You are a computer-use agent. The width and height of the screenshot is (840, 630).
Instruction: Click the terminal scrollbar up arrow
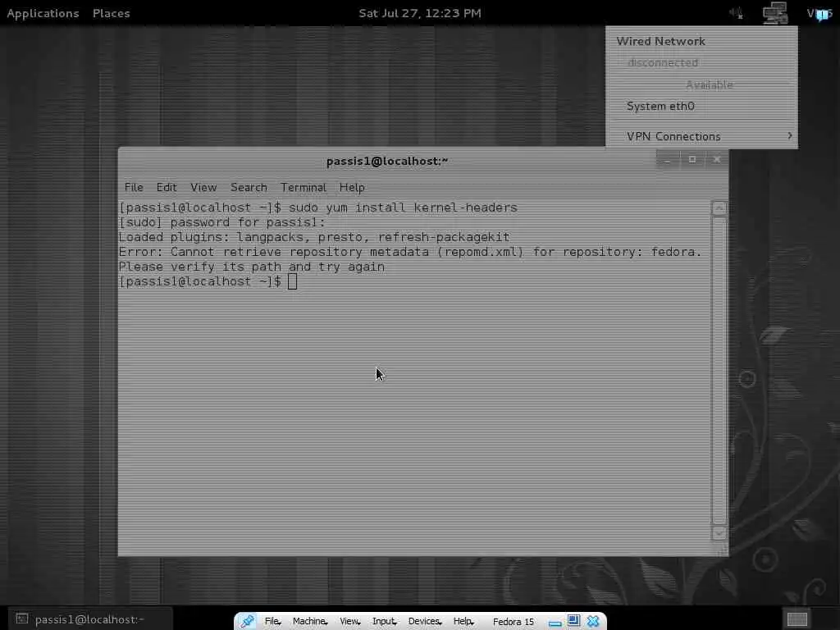point(719,208)
